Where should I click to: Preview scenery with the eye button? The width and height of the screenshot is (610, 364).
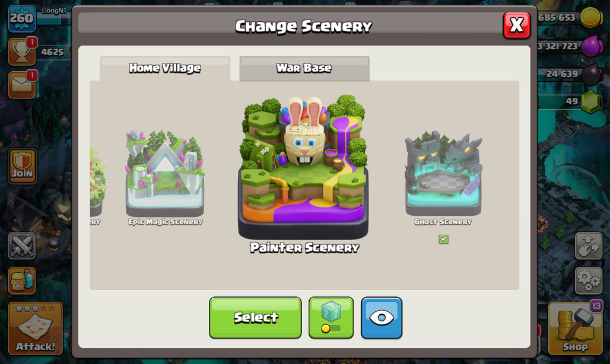pos(382,318)
